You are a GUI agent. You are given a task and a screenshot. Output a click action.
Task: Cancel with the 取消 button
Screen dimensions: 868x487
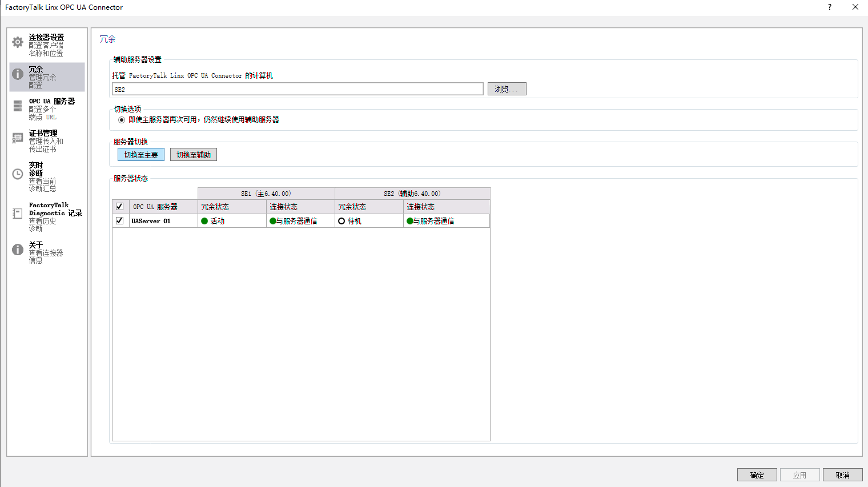[x=842, y=475]
